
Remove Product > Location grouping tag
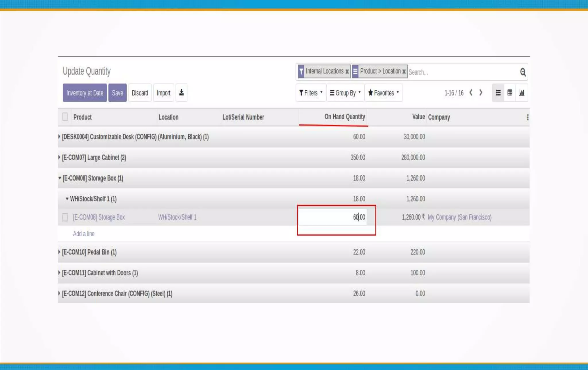(404, 71)
